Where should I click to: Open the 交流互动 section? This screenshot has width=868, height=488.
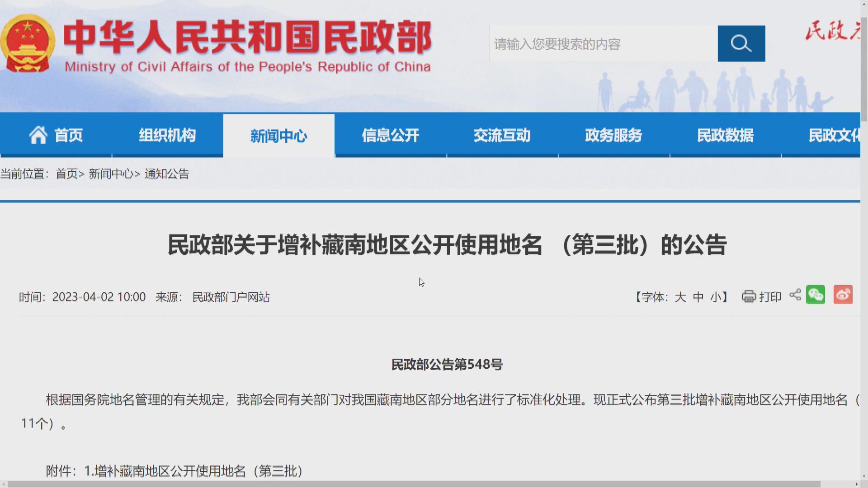[502, 135]
